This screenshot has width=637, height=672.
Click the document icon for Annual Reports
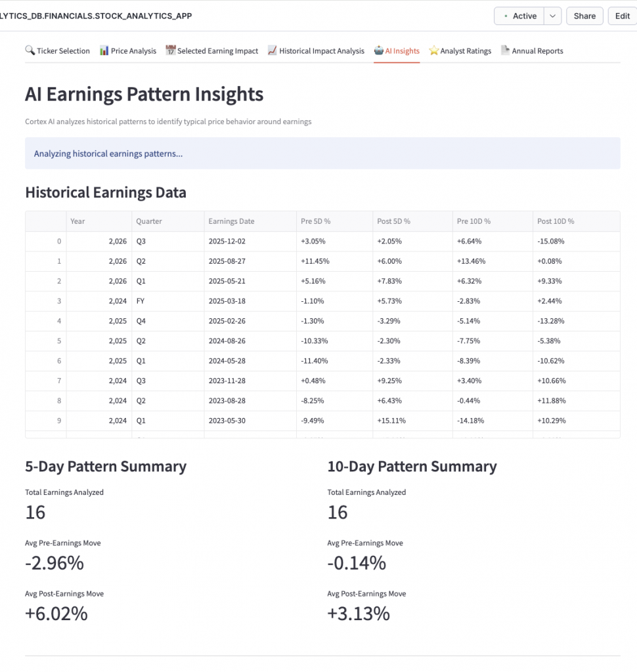point(505,51)
